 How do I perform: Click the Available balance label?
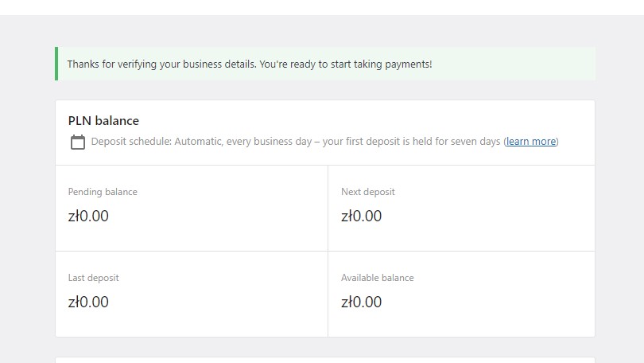tap(378, 278)
